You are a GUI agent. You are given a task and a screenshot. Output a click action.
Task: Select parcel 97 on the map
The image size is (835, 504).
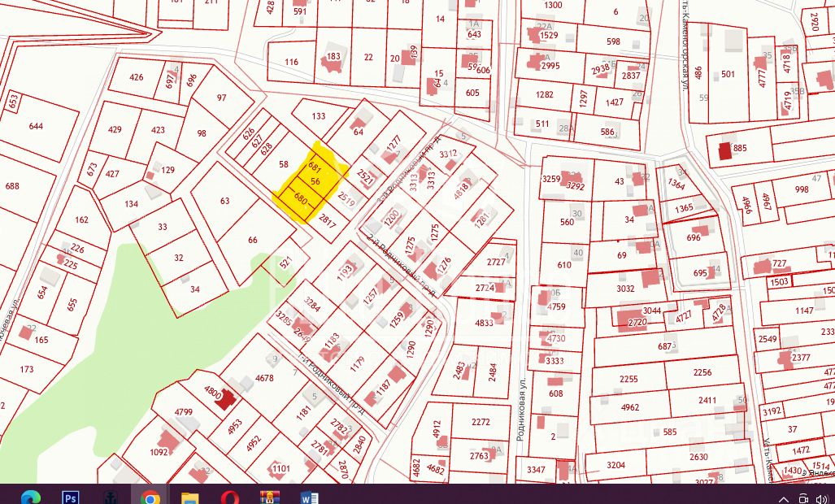tap(221, 98)
